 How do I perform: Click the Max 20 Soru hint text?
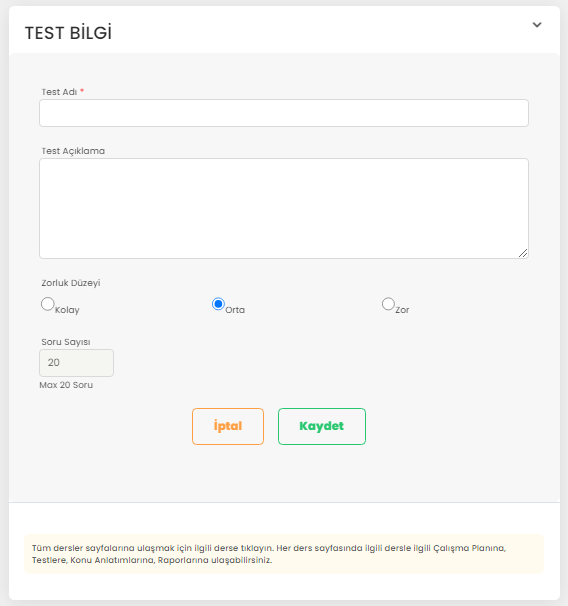tap(66, 385)
